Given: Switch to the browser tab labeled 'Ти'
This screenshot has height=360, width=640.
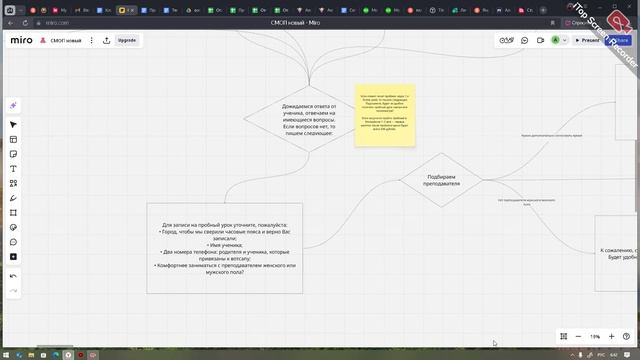Looking at the screenshot, I should click(x=437, y=10).
